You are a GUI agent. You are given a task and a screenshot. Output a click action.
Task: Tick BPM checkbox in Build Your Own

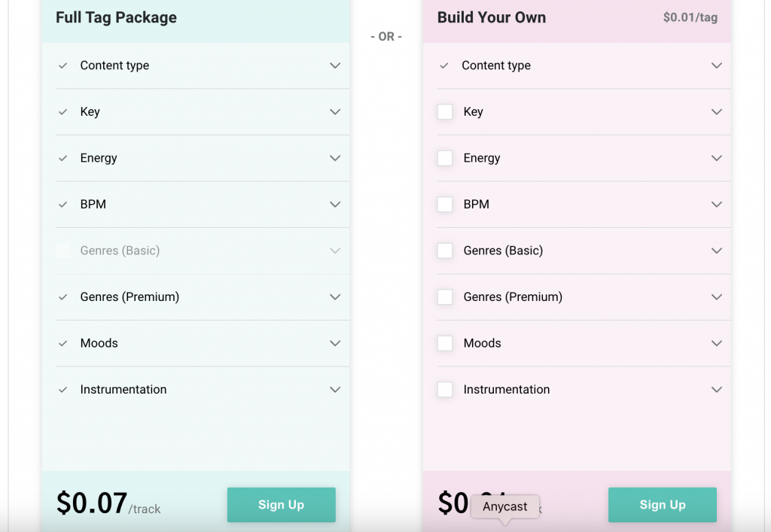click(x=445, y=205)
